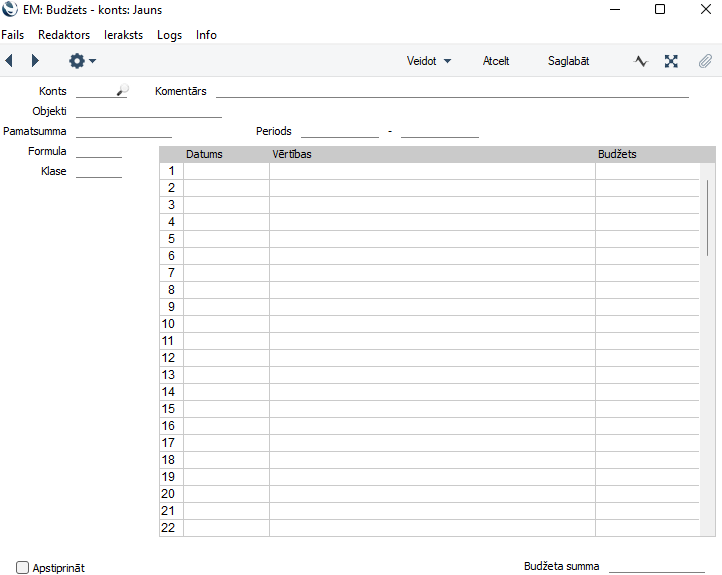Open the Fails menu
Image resolution: width=722 pixels, height=575 pixels.
[13, 35]
